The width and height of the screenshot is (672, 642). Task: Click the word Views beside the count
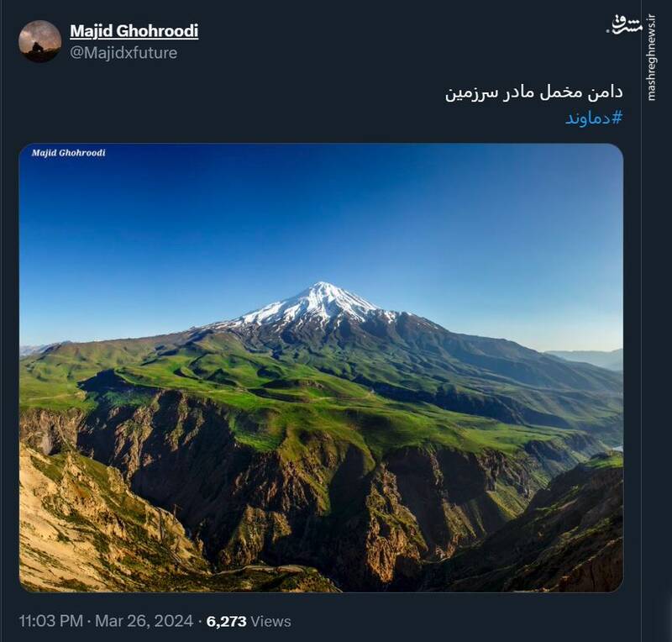point(270,621)
